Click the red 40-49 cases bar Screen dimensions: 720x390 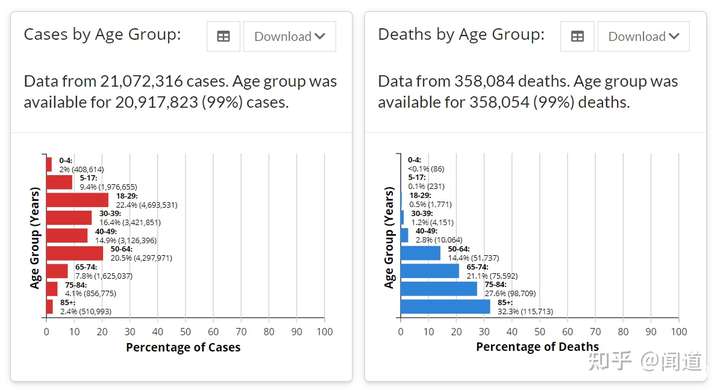pyautogui.click(x=67, y=236)
